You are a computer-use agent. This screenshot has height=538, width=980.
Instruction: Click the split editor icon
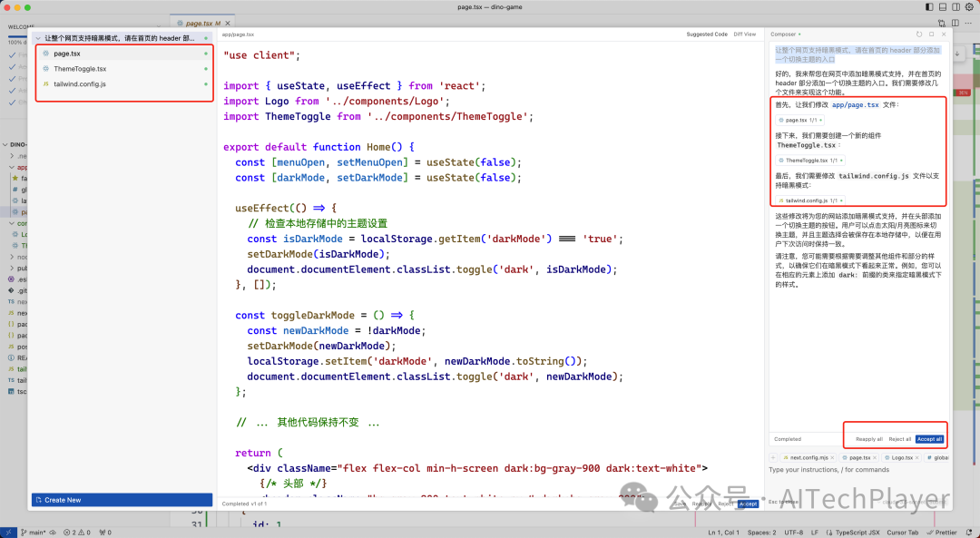[955, 23]
